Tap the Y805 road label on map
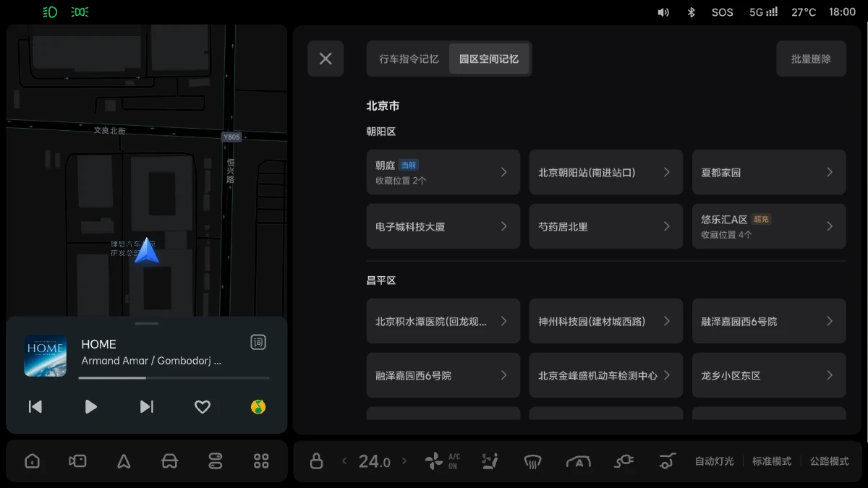This screenshot has width=868, height=488. tap(231, 137)
